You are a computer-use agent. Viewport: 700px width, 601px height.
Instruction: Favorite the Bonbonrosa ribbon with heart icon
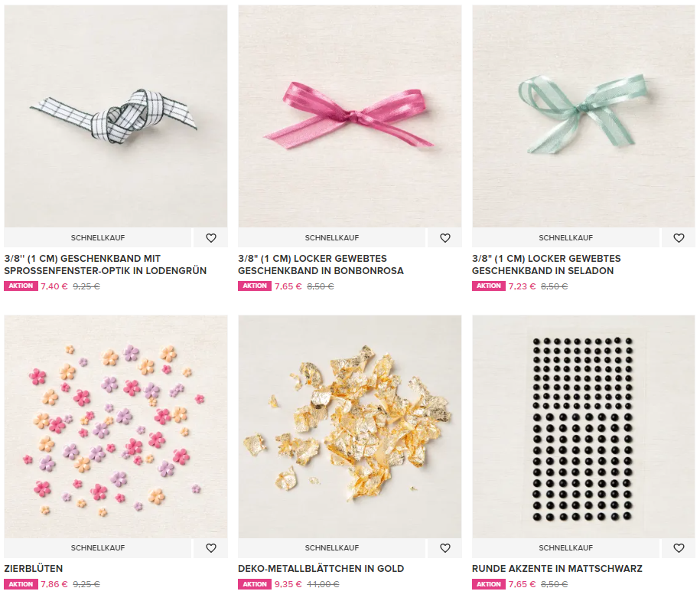(x=444, y=237)
